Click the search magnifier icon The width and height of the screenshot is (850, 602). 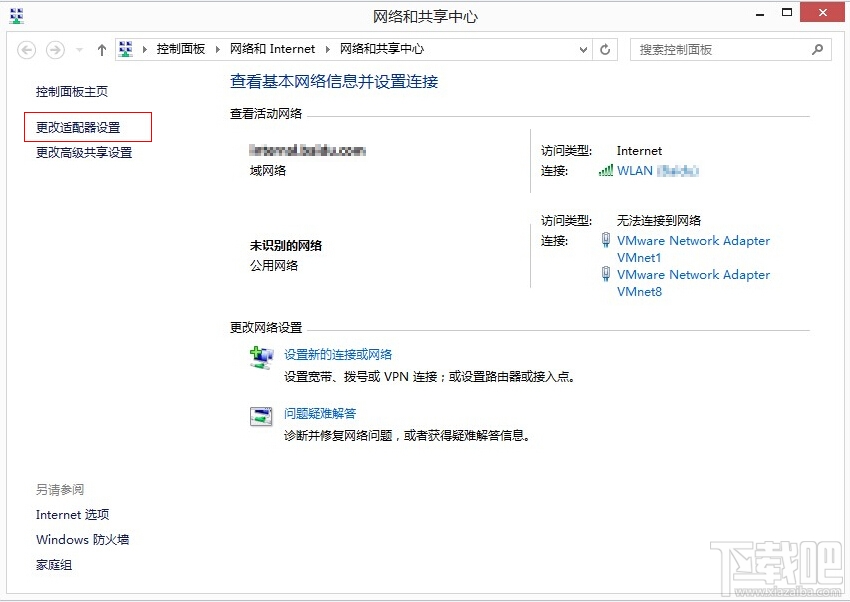pyautogui.click(x=817, y=50)
